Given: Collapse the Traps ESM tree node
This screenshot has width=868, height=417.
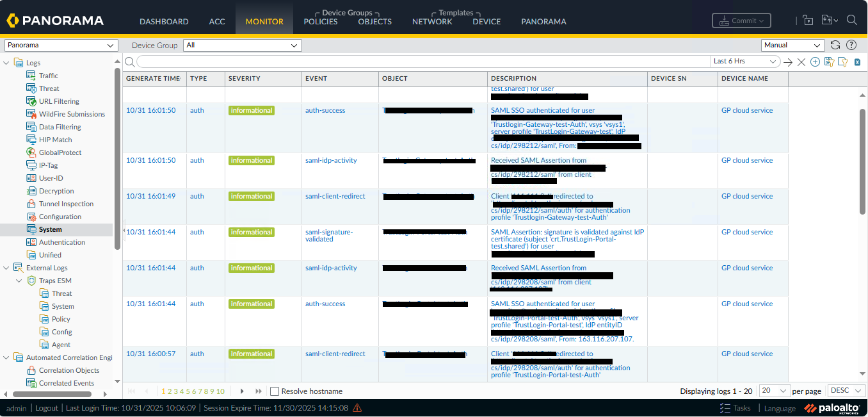Looking at the screenshot, I should 19,281.
